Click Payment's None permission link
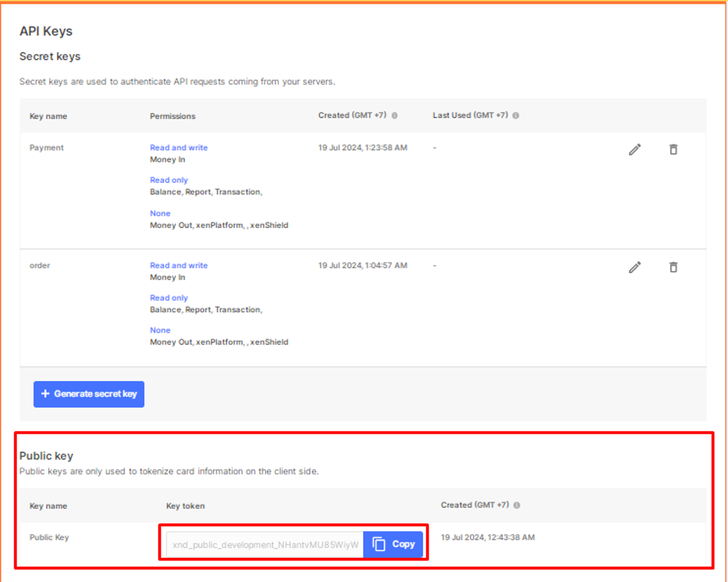 point(160,213)
